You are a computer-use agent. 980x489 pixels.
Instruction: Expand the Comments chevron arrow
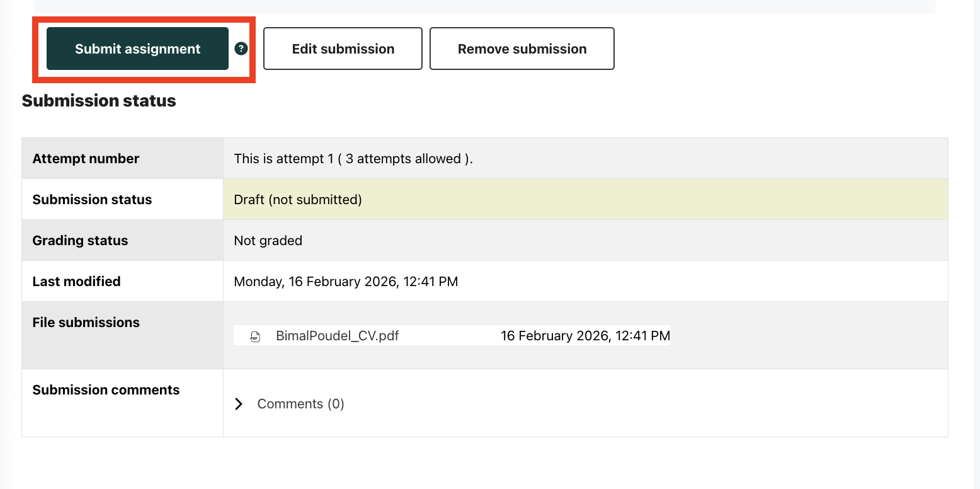point(239,404)
